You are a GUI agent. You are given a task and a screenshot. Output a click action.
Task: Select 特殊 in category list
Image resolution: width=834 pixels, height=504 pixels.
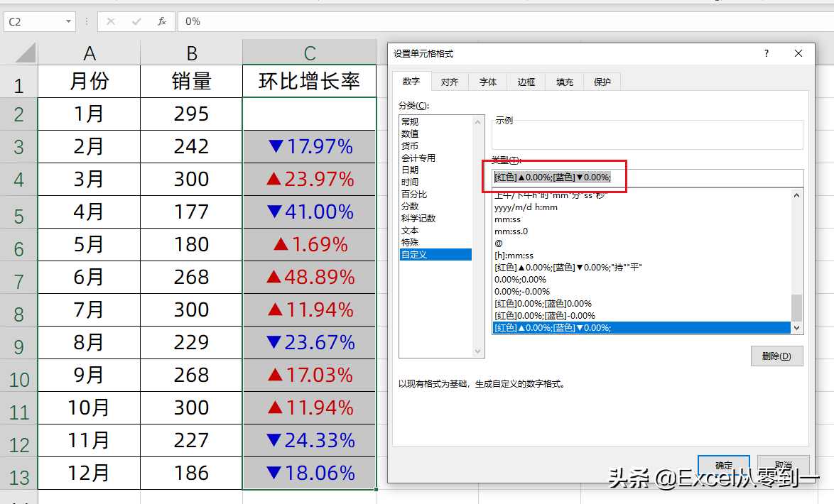click(x=435, y=243)
